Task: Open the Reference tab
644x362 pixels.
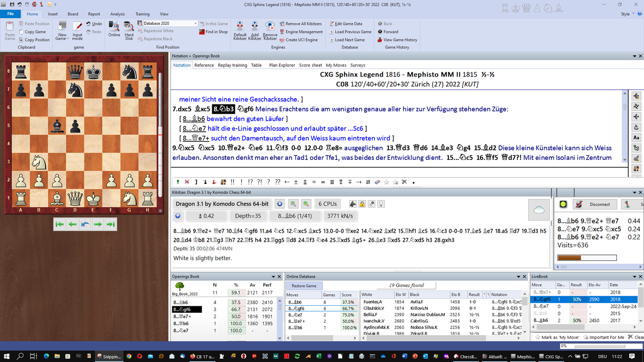Action: (204, 65)
